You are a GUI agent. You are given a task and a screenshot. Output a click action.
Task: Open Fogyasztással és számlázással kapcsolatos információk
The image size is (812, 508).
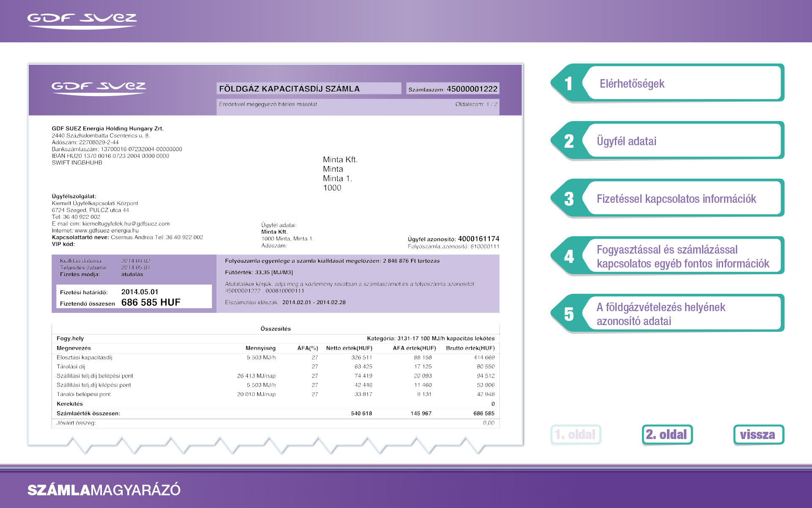pyautogui.click(x=667, y=256)
